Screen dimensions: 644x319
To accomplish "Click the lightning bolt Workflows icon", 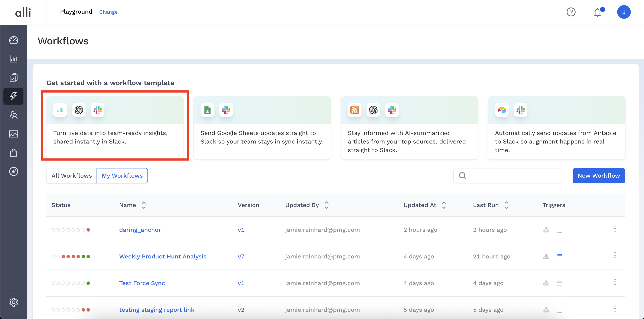I will click(13, 96).
